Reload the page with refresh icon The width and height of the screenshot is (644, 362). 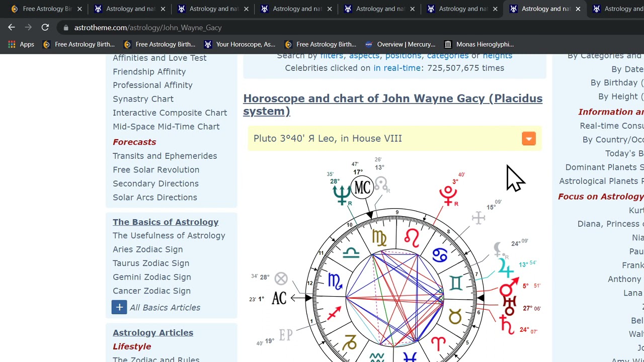(x=45, y=28)
